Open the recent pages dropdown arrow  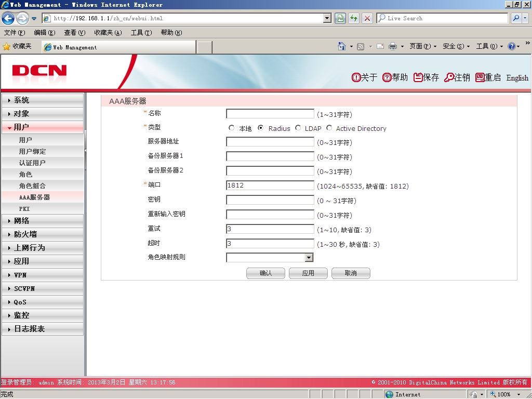point(34,19)
